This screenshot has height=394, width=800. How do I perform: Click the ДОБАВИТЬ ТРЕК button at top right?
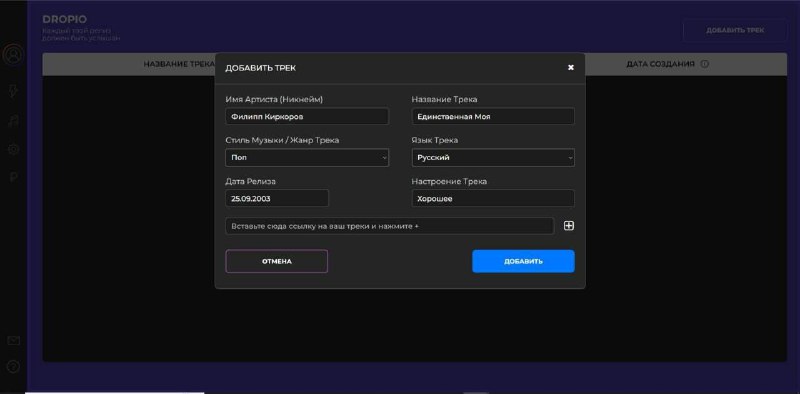click(735, 30)
